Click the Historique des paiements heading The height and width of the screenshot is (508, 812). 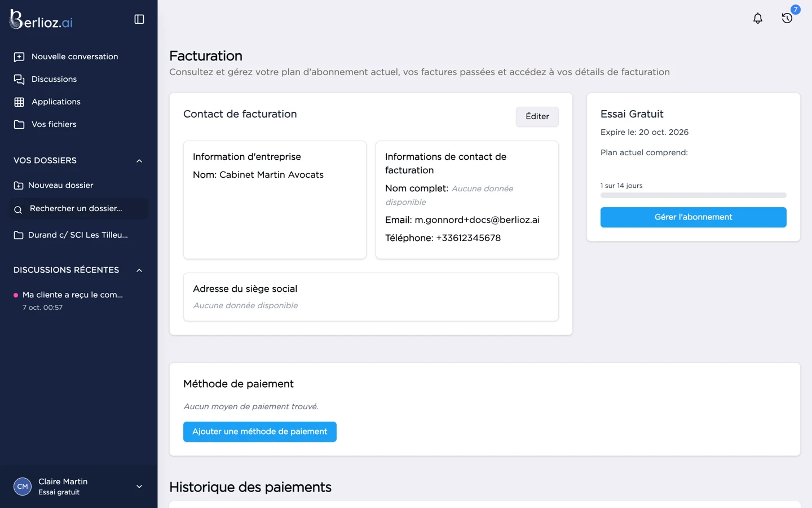250,487
